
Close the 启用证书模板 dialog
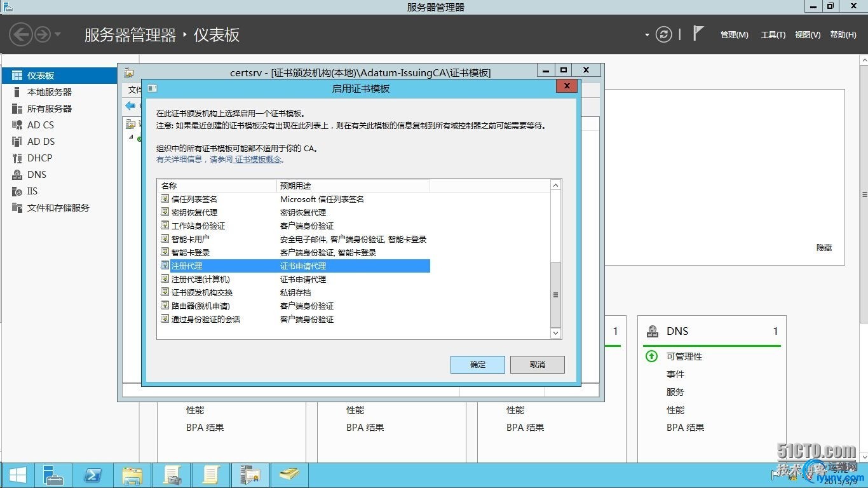coord(566,86)
